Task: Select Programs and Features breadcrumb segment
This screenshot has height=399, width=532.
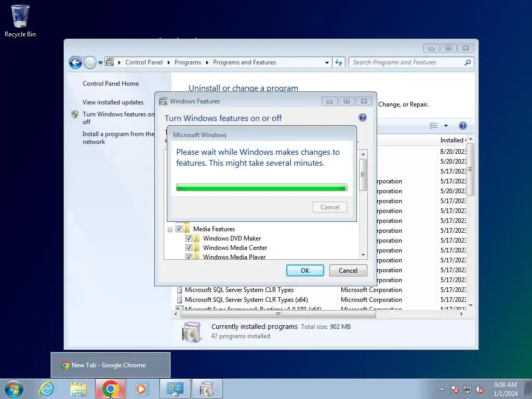Action: [244, 62]
